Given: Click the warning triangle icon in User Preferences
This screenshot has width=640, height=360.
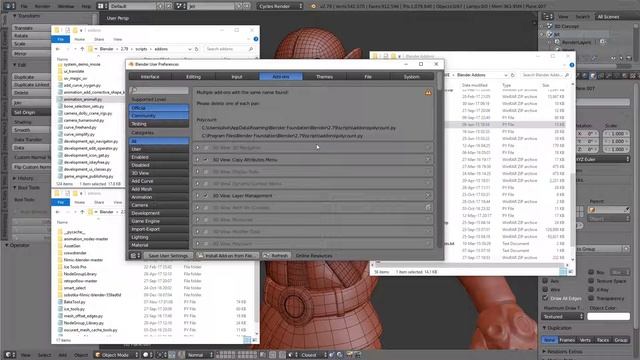Looking at the screenshot, I should 428,93.
